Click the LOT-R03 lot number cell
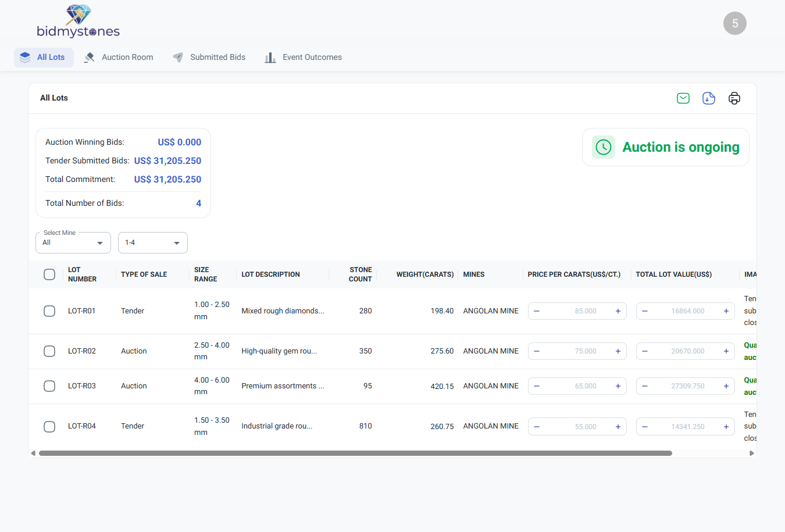The image size is (785, 532). coord(82,386)
